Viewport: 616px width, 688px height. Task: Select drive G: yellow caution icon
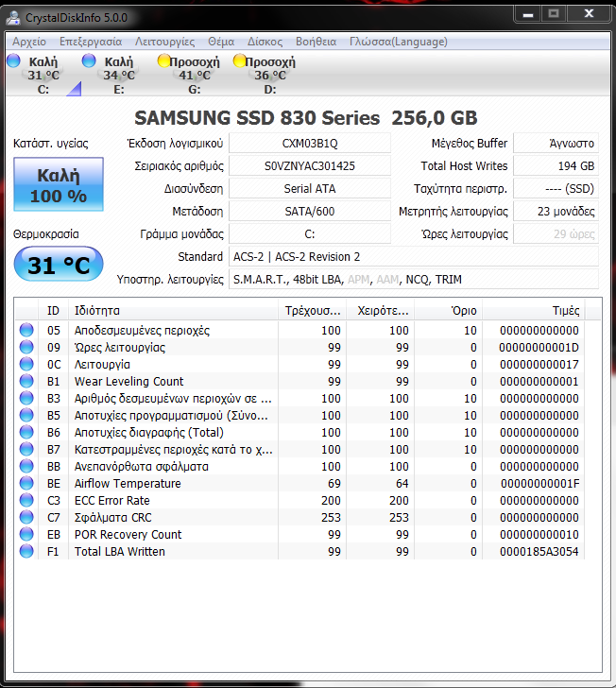(164, 60)
